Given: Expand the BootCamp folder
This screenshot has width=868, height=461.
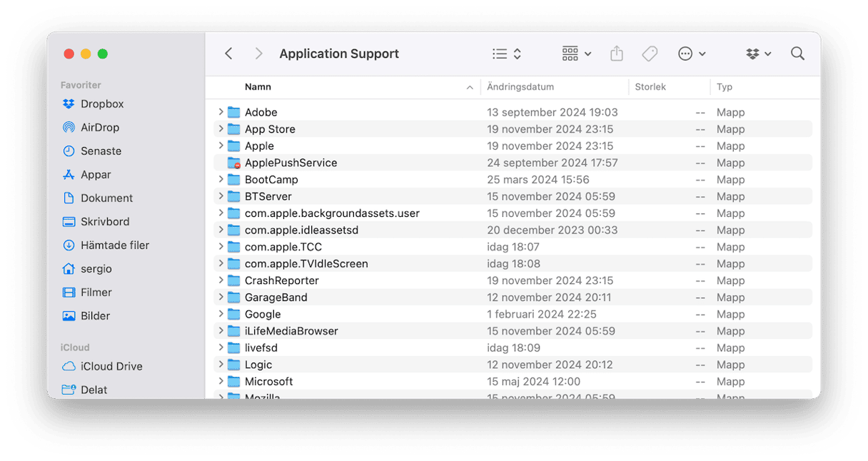Looking at the screenshot, I should point(221,180).
